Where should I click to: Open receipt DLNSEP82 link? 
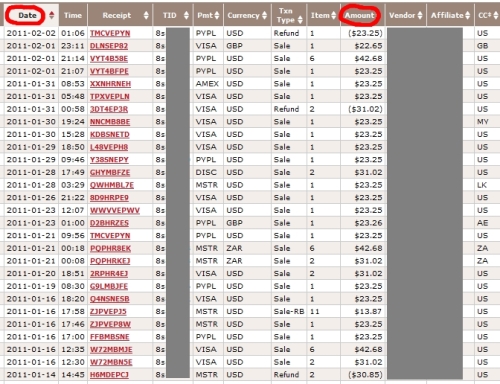coord(109,46)
